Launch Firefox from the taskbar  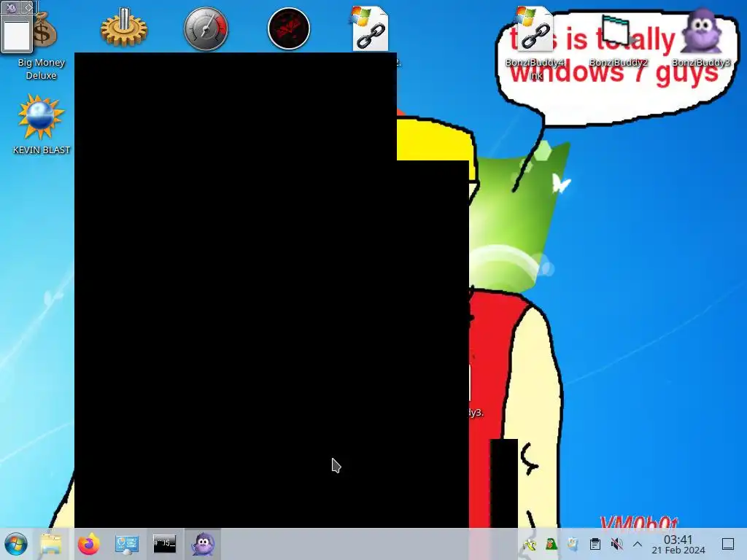tap(88, 544)
